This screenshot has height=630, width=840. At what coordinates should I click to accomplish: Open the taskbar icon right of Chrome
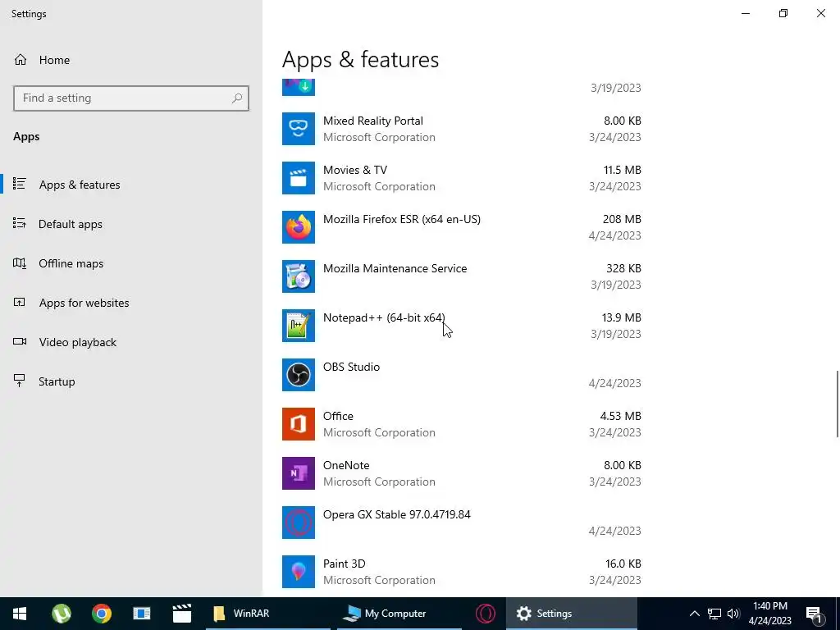141,614
